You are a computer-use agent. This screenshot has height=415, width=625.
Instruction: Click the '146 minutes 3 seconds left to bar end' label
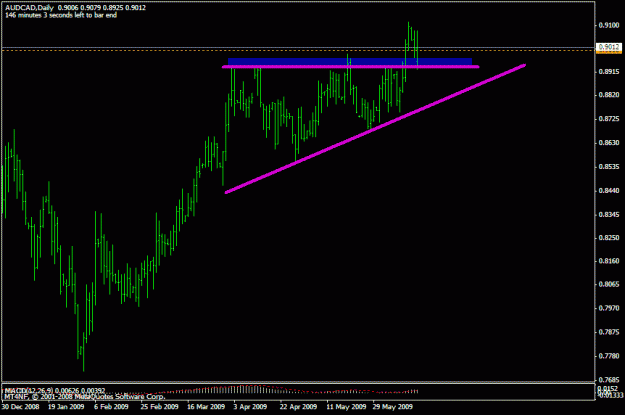[x=61, y=15]
